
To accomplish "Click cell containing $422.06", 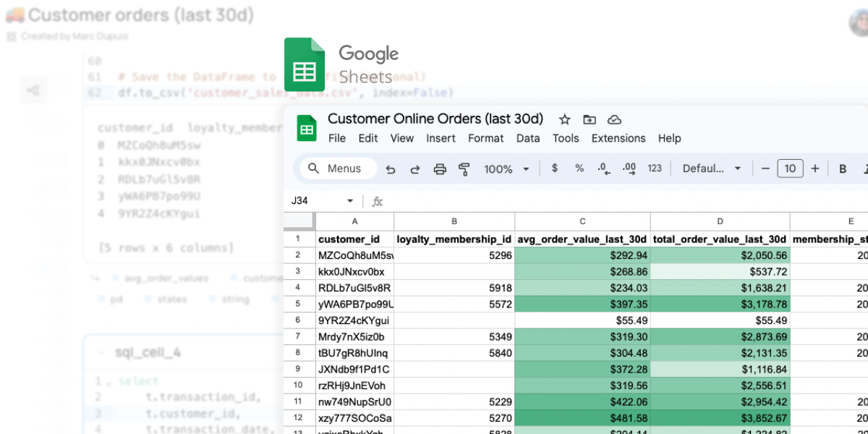I will [582, 401].
